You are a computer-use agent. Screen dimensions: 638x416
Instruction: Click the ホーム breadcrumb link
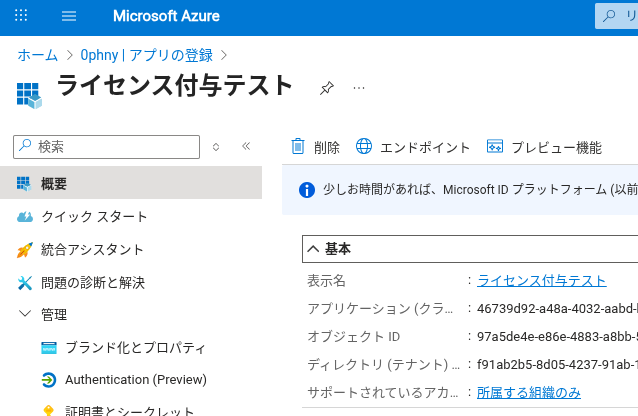pyautogui.click(x=38, y=54)
